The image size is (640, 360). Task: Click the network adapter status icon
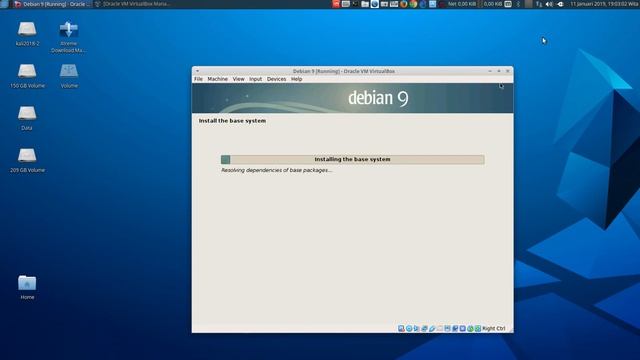click(424, 328)
